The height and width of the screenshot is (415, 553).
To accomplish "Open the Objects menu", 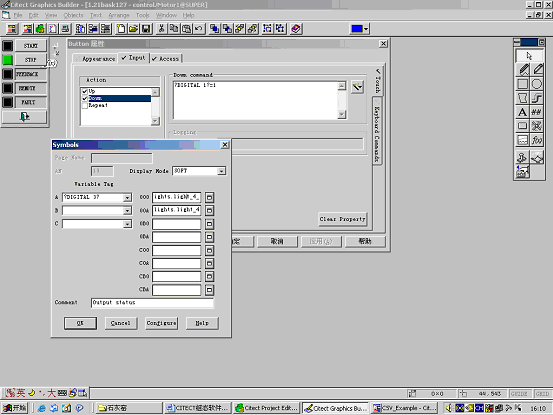I will click(x=73, y=15).
